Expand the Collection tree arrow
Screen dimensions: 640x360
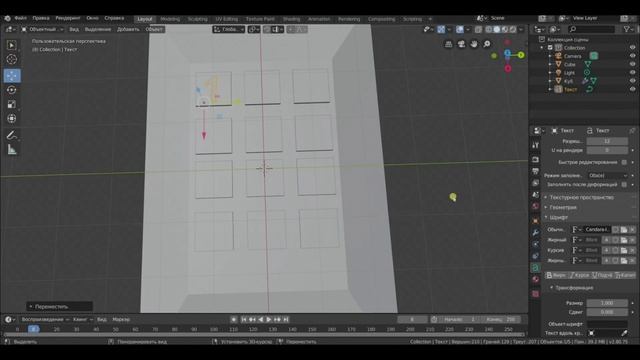pos(542,48)
